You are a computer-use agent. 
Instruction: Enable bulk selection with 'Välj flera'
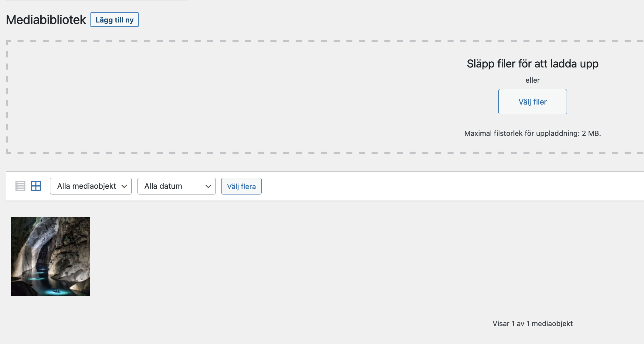241,186
